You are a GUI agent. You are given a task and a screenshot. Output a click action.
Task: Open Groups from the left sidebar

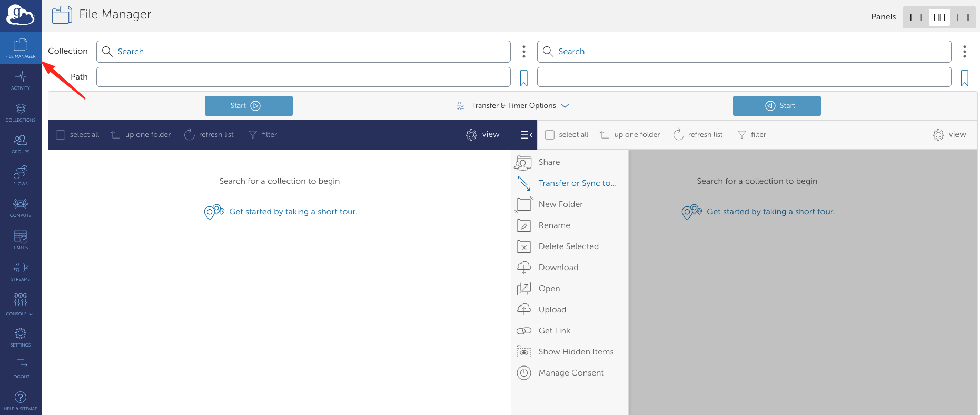(x=21, y=144)
